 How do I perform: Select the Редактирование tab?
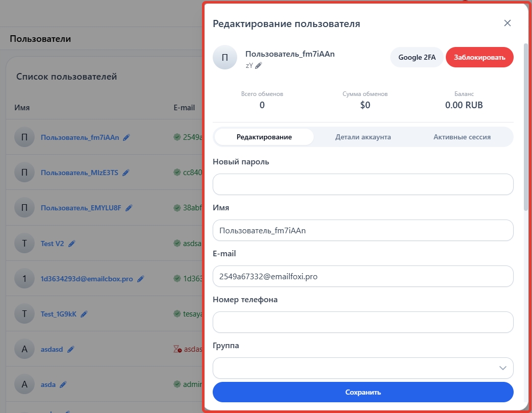pos(264,137)
